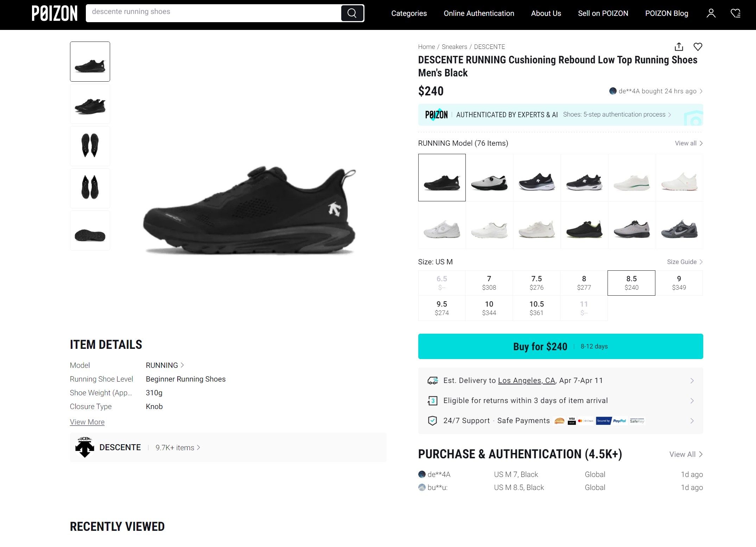Click the share product icon
Image resolution: width=756 pixels, height=547 pixels.
pos(679,47)
